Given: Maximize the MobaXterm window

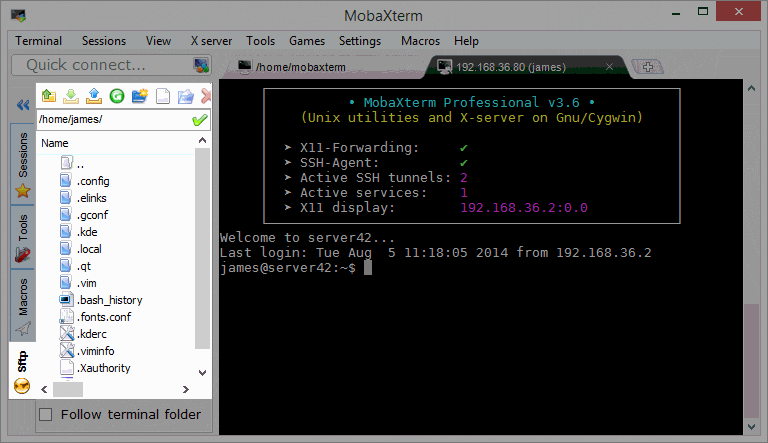Looking at the screenshot, I should 703,12.
